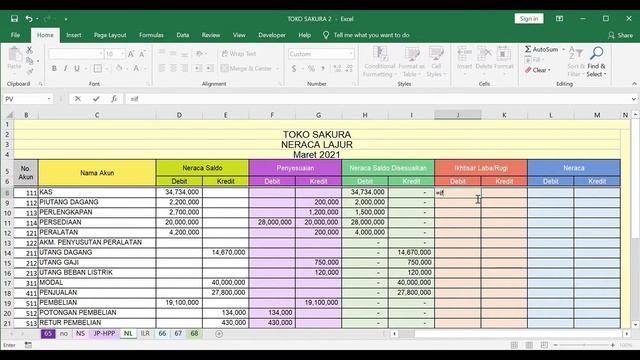Select the ILR sheet tab
Screen dimensions: 640x360
pyautogui.click(x=145, y=333)
